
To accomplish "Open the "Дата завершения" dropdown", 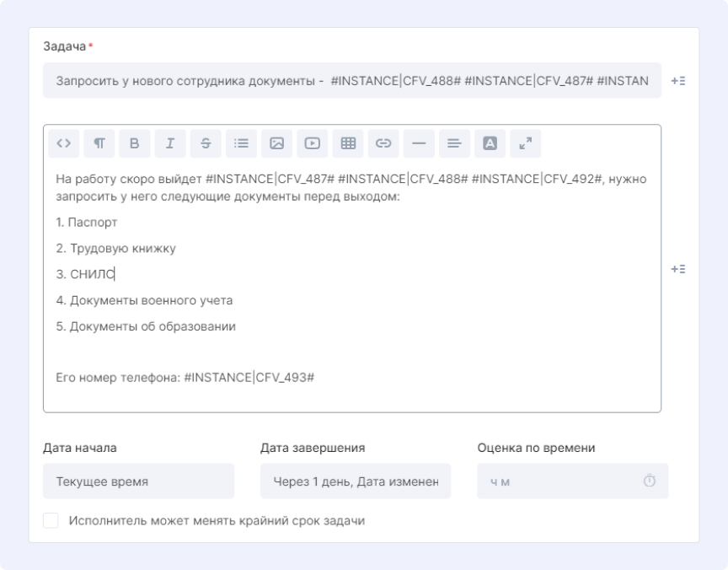I will tap(355, 481).
